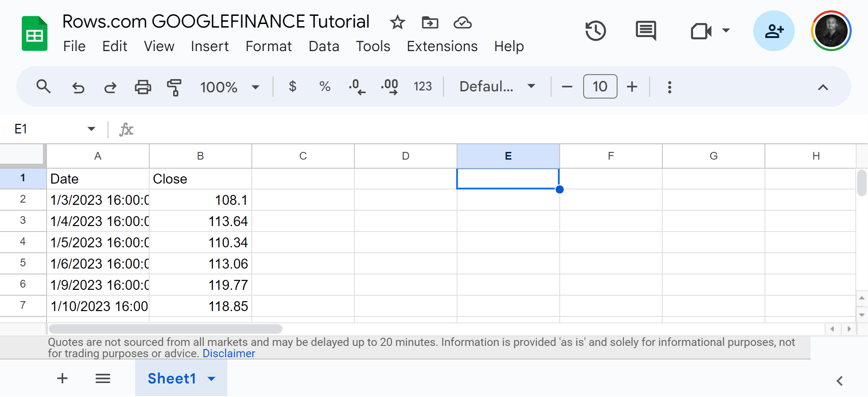Undo the last action

tap(78, 87)
